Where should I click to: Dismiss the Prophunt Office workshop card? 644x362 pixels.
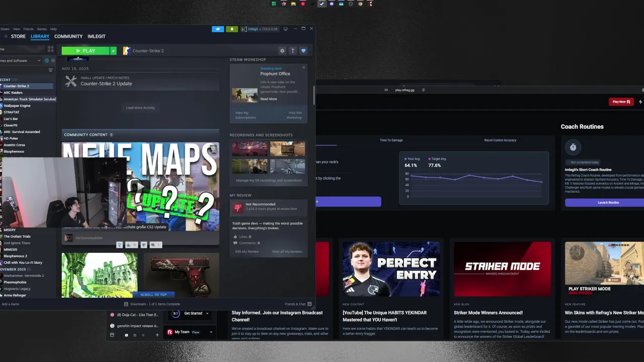click(x=303, y=67)
